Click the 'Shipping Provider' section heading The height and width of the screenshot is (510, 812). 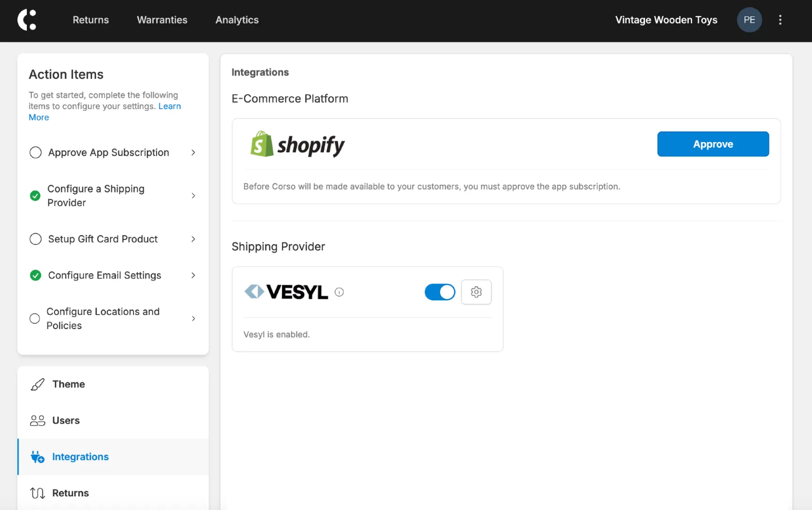278,247
